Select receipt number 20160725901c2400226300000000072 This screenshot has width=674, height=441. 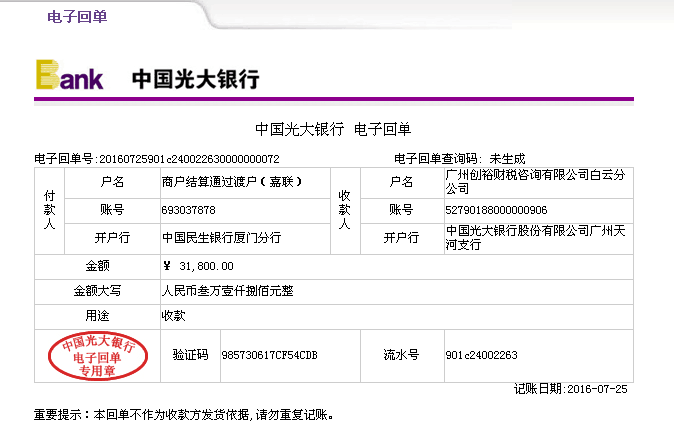(190, 159)
